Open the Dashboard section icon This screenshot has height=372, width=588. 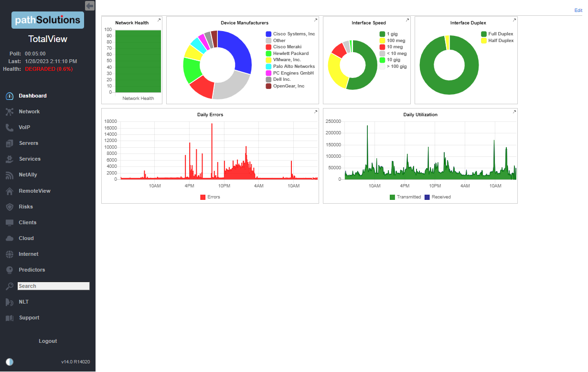tap(10, 96)
